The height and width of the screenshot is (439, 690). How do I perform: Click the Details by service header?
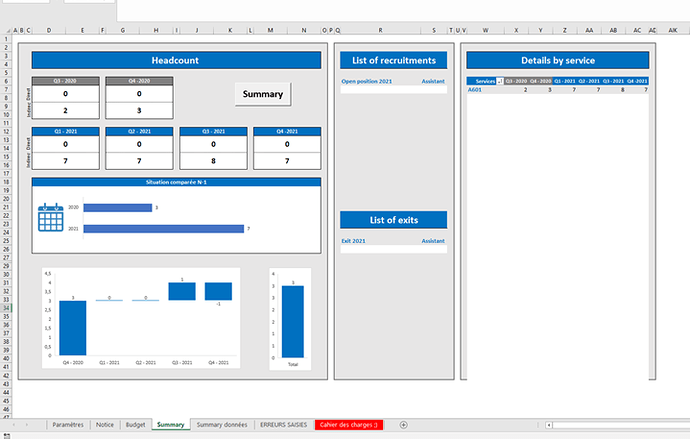coord(558,60)
